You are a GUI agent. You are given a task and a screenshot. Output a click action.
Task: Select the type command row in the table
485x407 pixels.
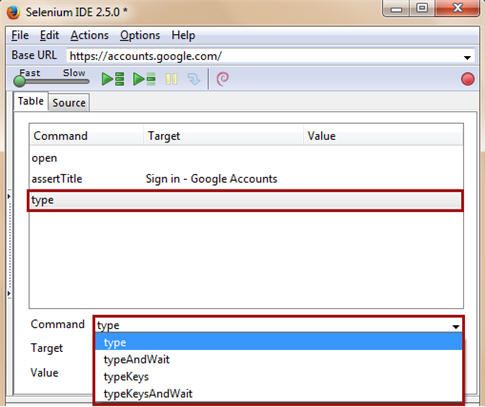pyautogui.click(x=246, y=200)
